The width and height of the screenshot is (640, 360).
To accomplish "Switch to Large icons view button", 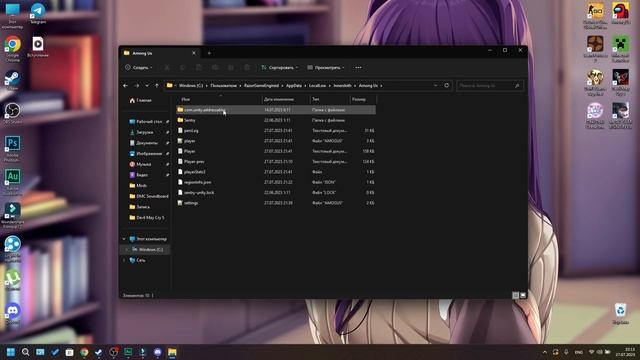I will (x=523, y=295).
